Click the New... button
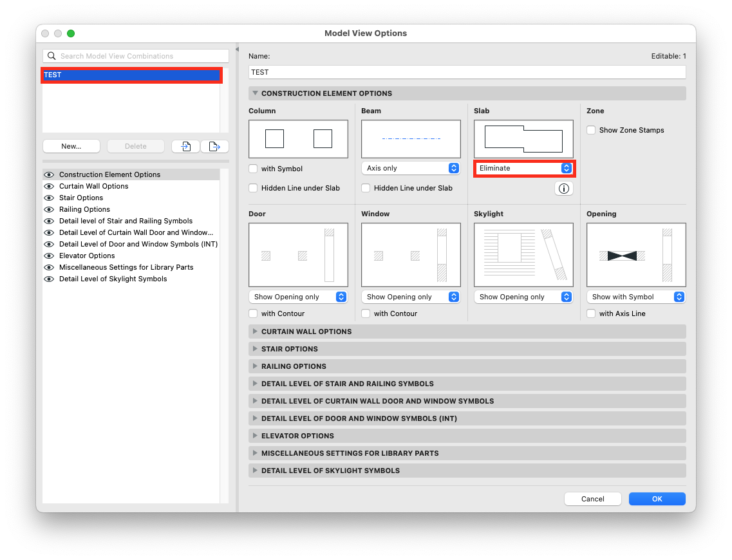 [x=71, y=146]
